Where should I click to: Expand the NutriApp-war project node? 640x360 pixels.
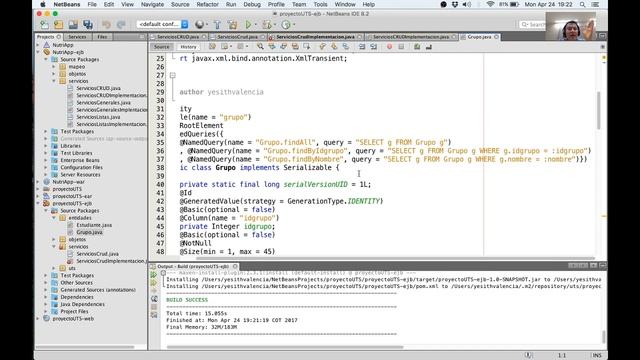(38, 182)
